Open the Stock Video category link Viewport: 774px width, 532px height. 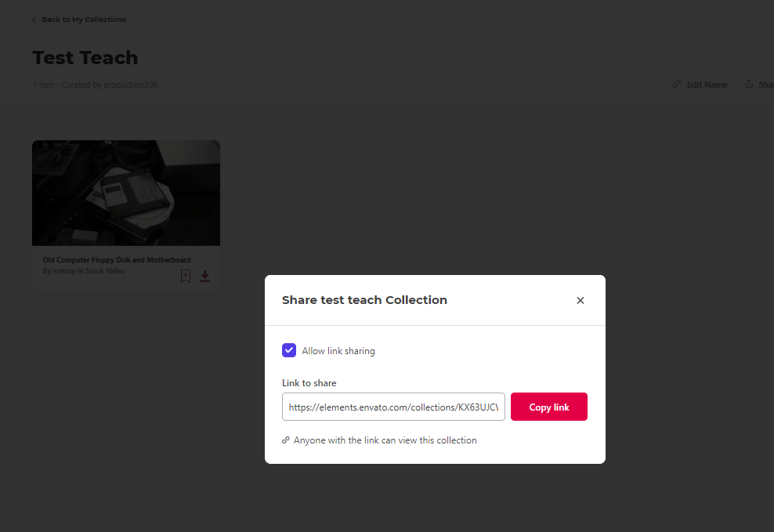(x=105, y=271)
